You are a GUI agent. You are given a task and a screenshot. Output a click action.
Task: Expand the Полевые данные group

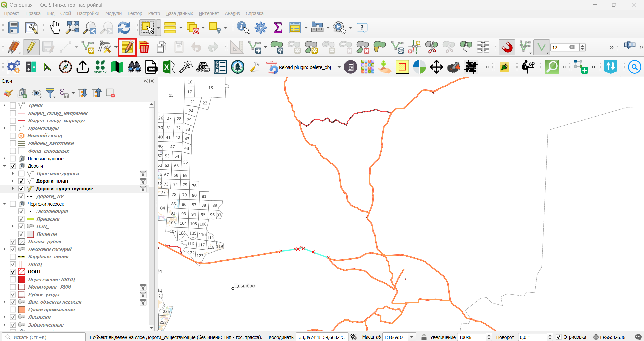click(4, 159)
